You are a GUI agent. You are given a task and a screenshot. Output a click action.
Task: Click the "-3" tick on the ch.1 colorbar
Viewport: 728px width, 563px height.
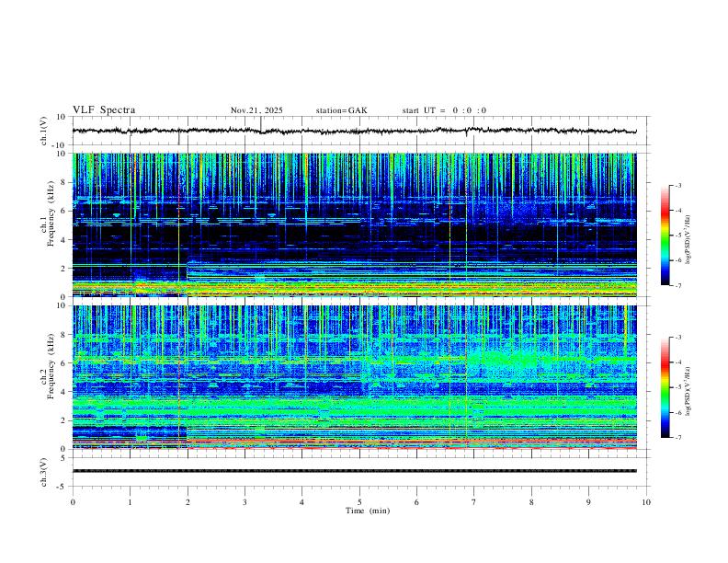pos(677,185)
